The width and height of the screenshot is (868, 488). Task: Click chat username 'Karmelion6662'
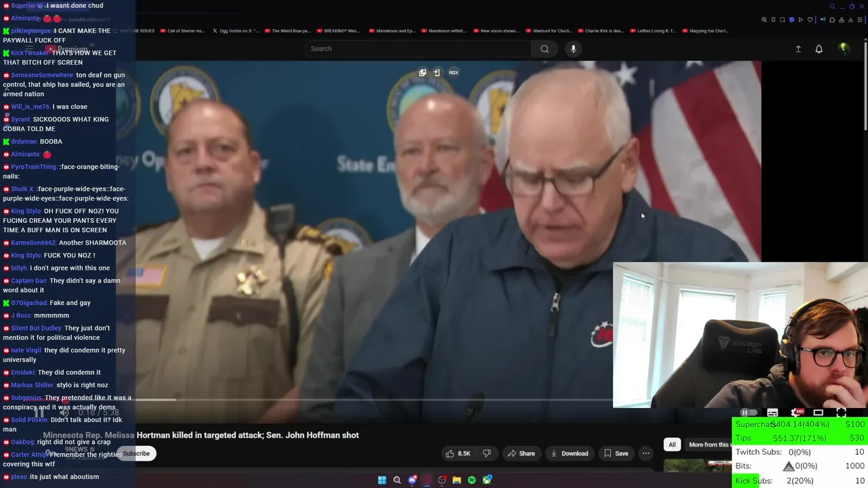click(x=33, y=243)
